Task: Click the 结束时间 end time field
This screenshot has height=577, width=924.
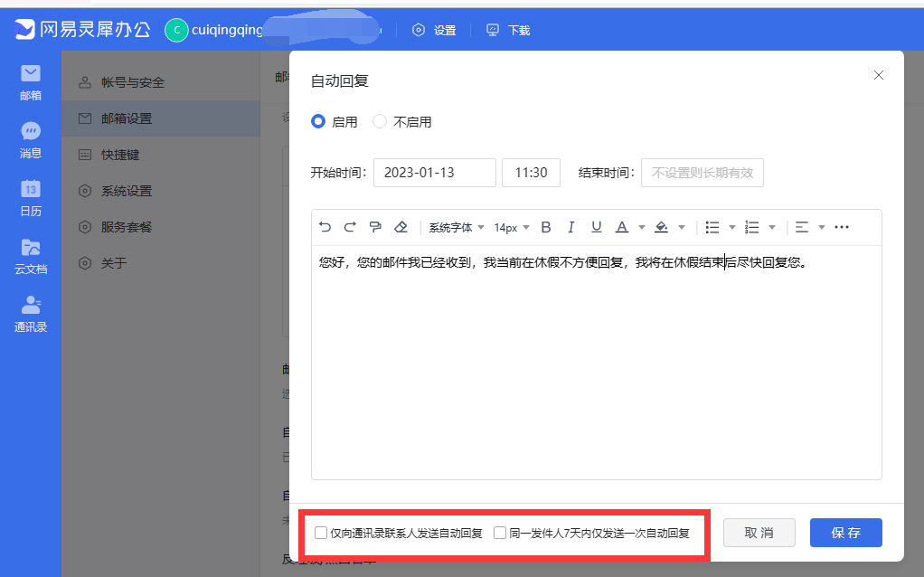Action: click(702, 173)
